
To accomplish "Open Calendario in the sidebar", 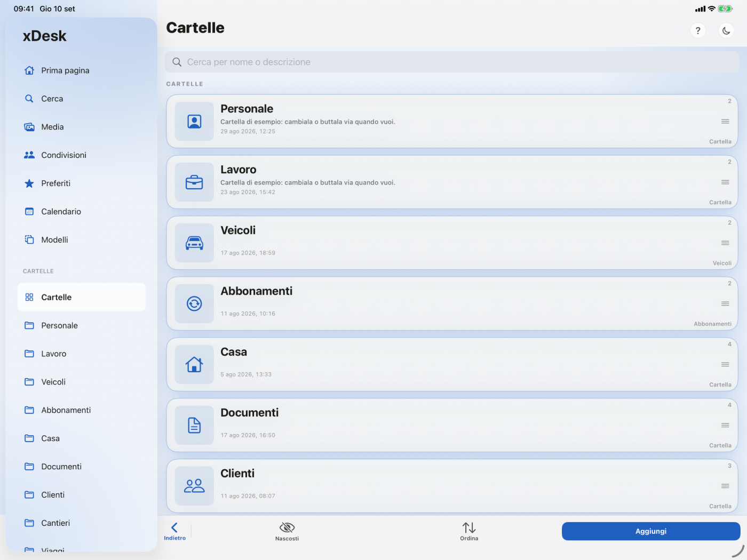I will pyautogui.click(x=81, y=212).
